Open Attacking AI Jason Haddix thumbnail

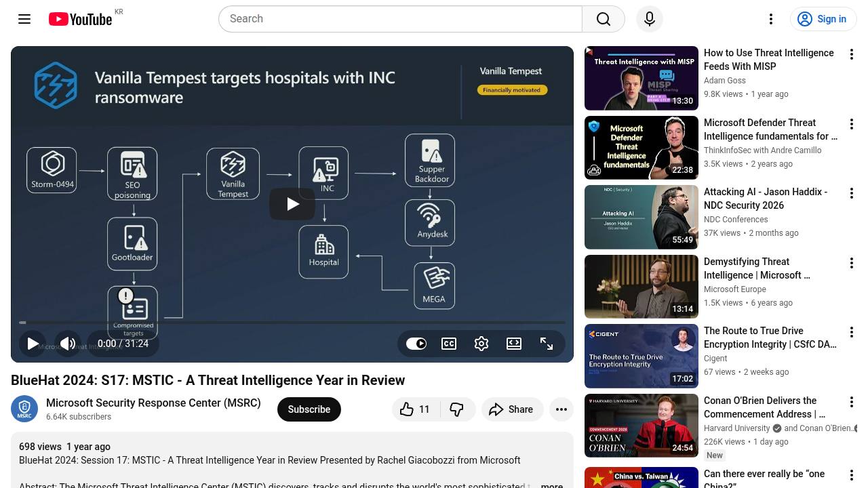(642, 217)
